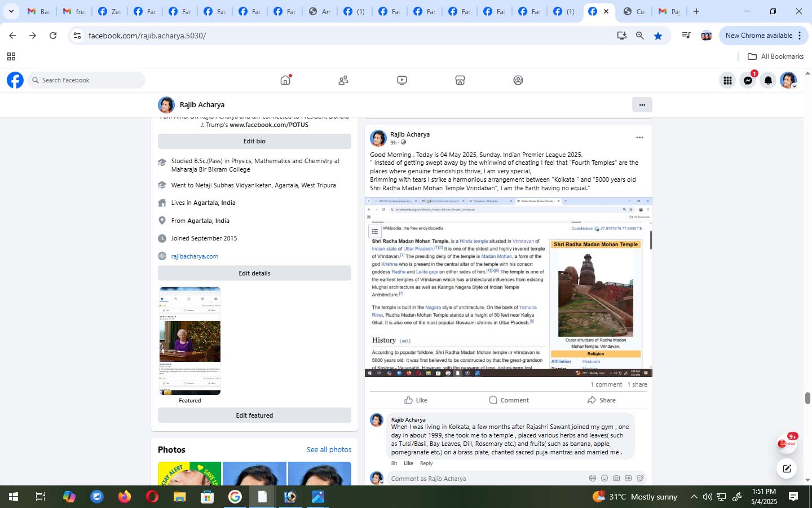Open the 1 comment count
812x508 pixels.
[606, 384]
